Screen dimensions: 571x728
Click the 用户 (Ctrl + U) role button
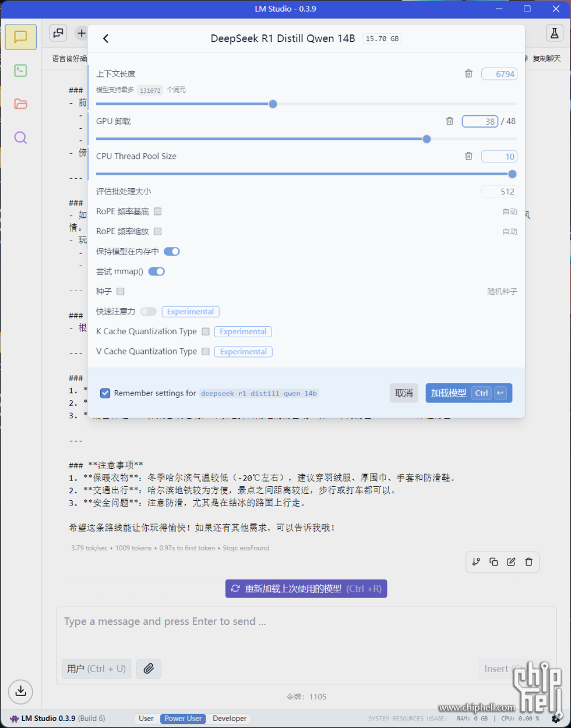[x=97, y=669]
